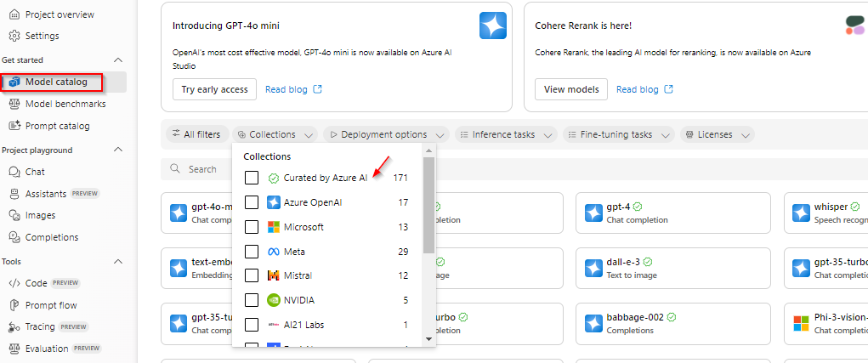The height and width of the screenshot is (363, 868).
Task: Check the Mistral collection checkbox
Action: click(252, 275)
